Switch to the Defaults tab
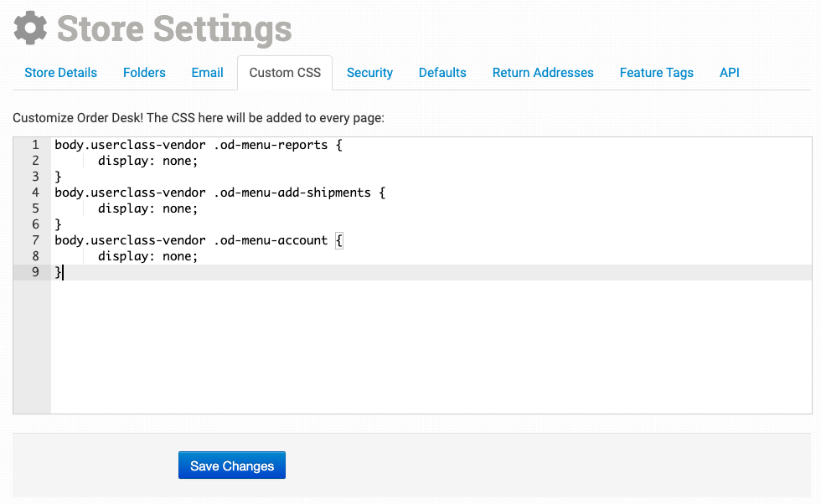Image resolution: width=821 pixels, height=504 pixels. [x=442, y=73]
